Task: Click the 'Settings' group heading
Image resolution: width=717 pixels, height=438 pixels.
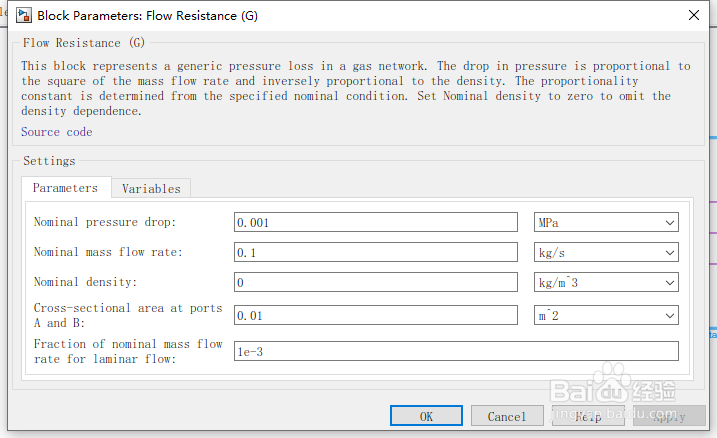Action: tap(49, 160)
